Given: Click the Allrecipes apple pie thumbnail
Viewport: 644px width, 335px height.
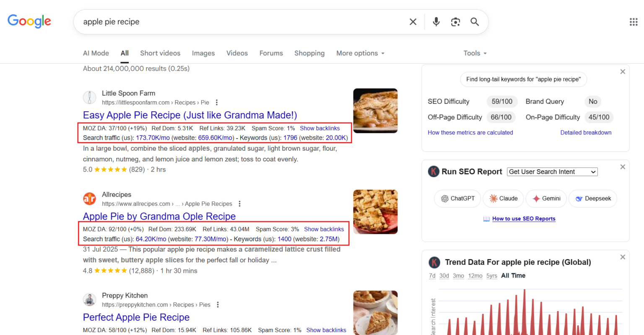Looking at the screenshot, I should [x=375, y=212].
